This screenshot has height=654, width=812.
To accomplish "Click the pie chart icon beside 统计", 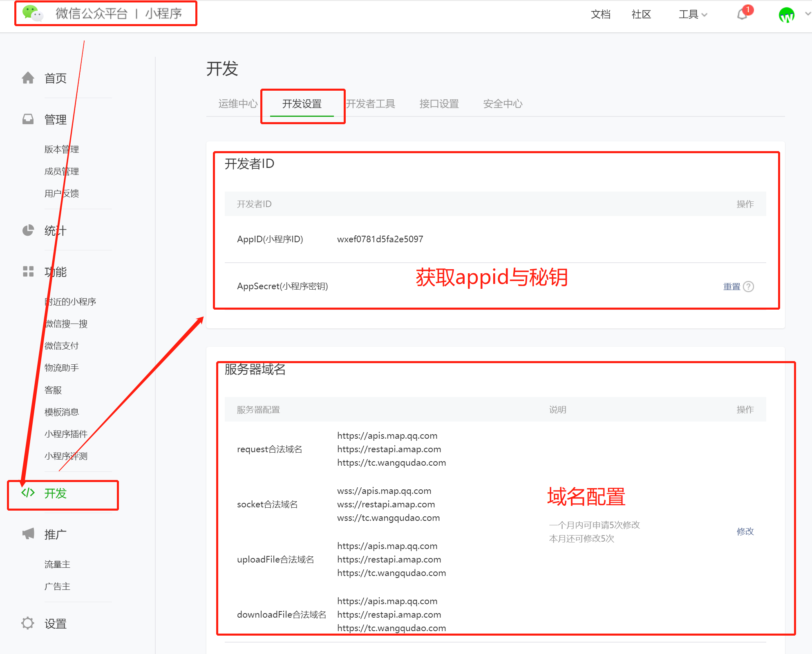I will [x=28, y=230].
